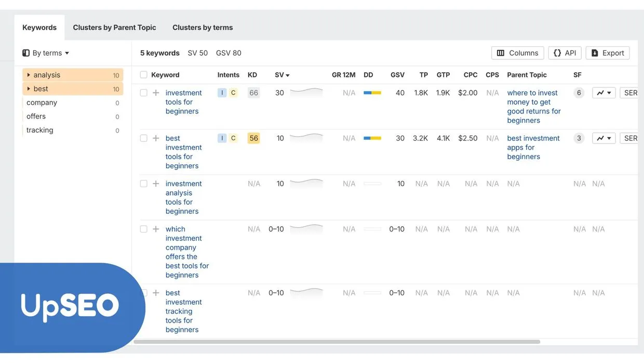Viewport: 644px width, 363px height.
Task: Check the select-all checkbox in the header
Action: 143,74
